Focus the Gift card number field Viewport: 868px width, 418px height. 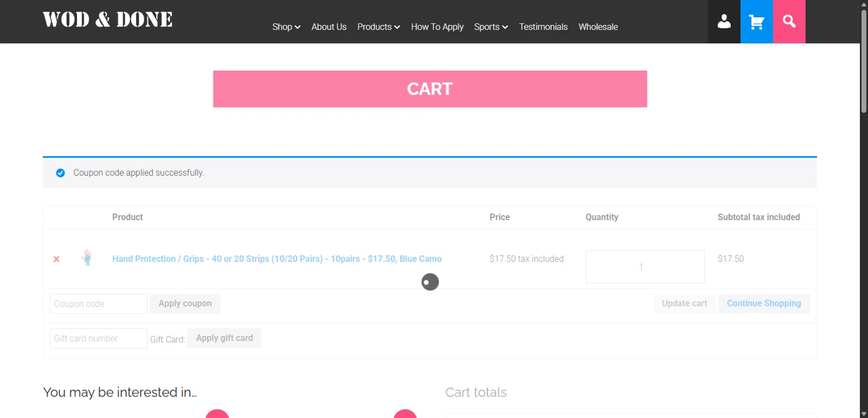click(x=98, y=338)
